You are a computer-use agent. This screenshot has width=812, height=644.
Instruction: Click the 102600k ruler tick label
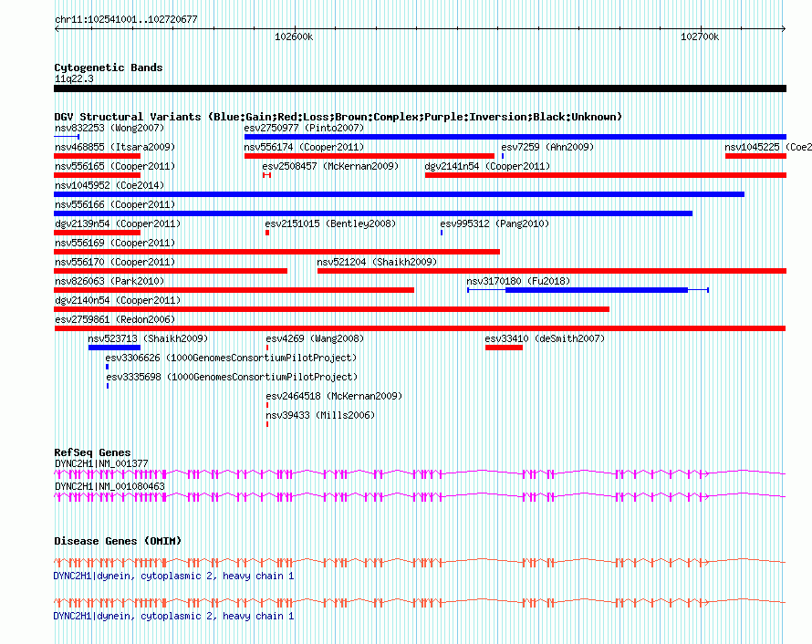point(294,36)
